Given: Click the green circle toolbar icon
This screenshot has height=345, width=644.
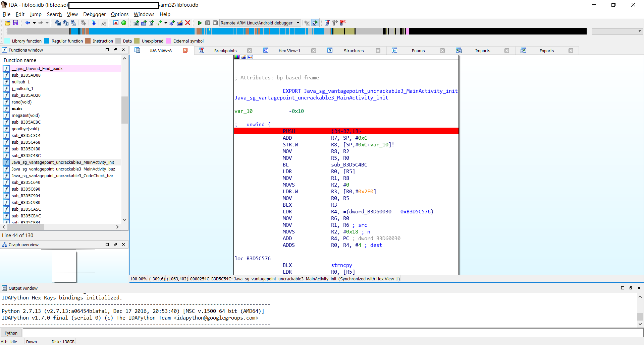Looking at the screenshot, I should pos(124,23).
